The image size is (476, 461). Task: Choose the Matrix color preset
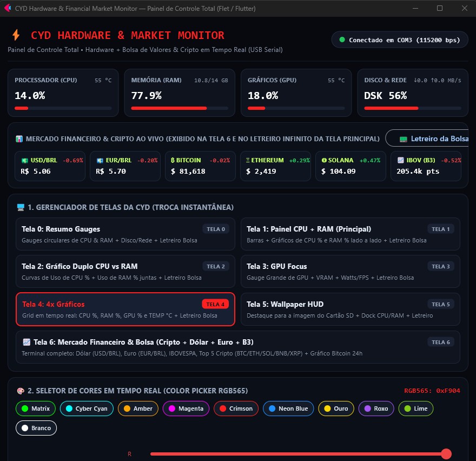(x=36, y=409)
